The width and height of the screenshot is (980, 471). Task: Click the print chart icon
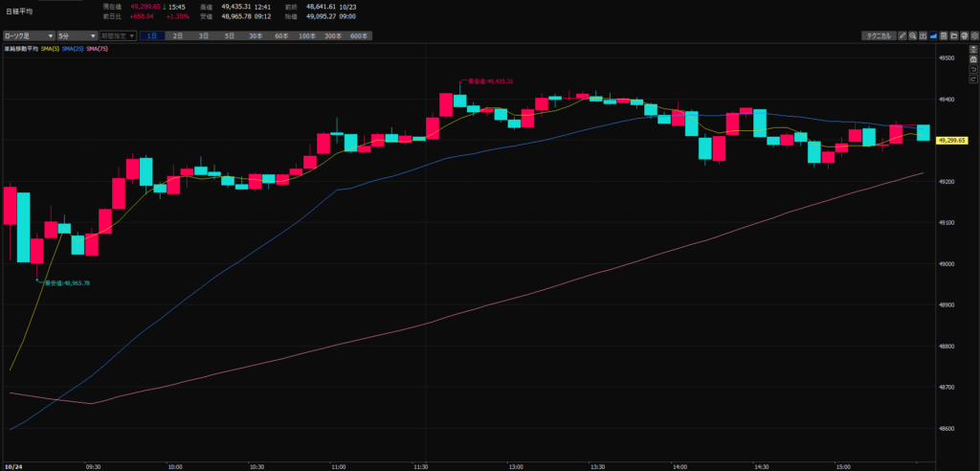click(964, 35)
